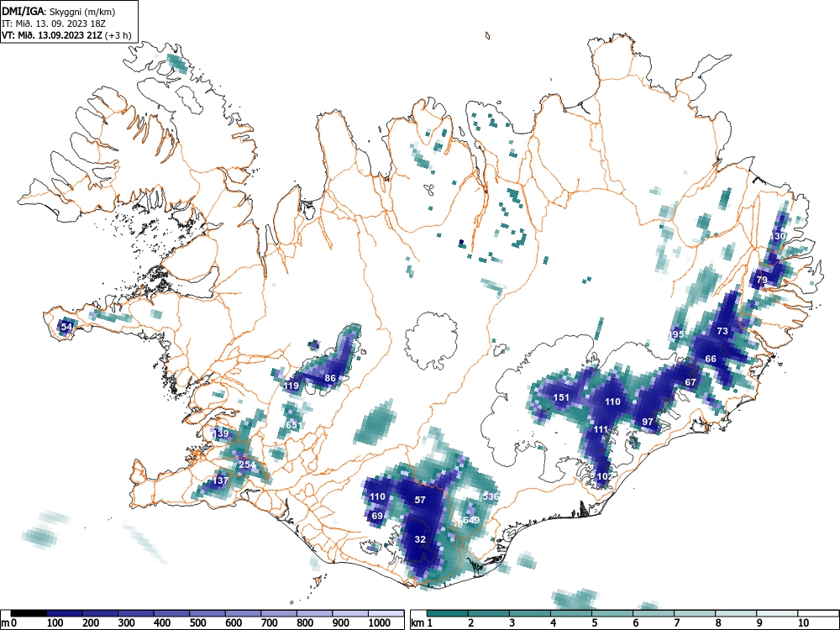Click the visibility value 649 on the map
Viewport: 840px width, 630px height.
pyautogui.click(x=471, y=520)
